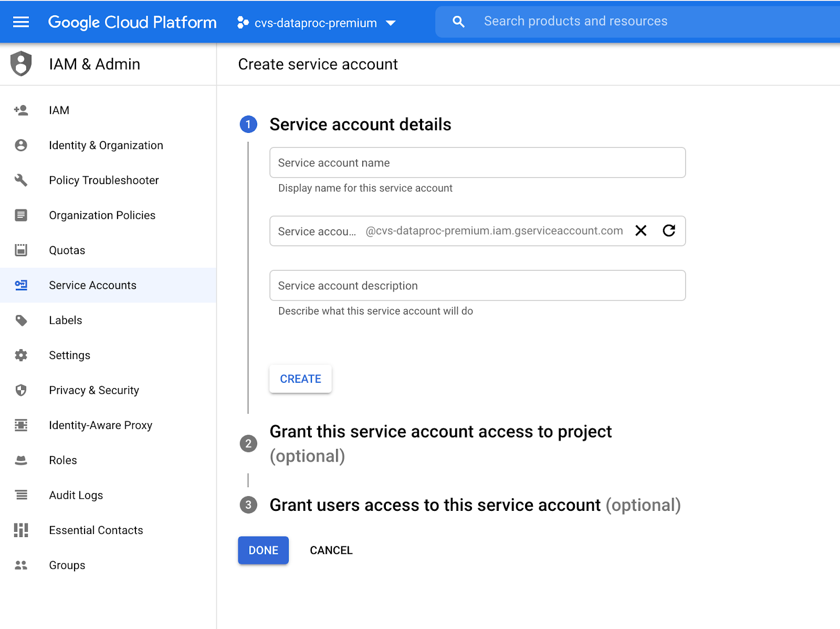Open Organization Policies
The image size is (840, 629).
[108, 215]
